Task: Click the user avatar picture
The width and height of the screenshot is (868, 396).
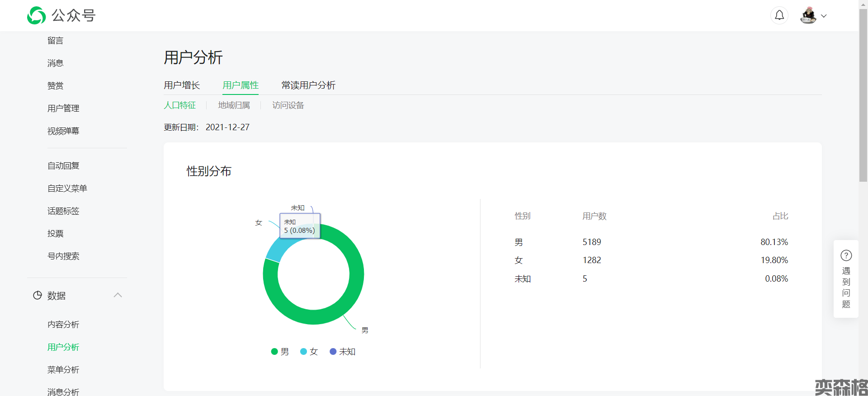Action: [x=808, y=15]
